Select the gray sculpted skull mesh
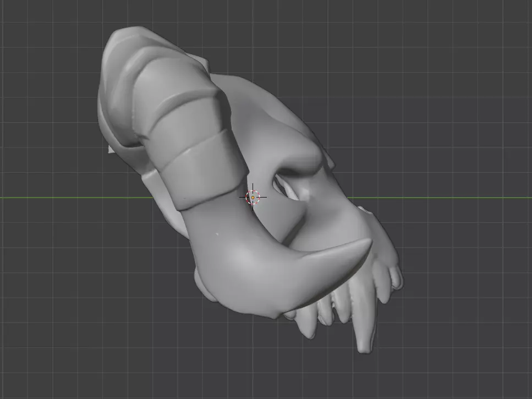 [249, 190]
